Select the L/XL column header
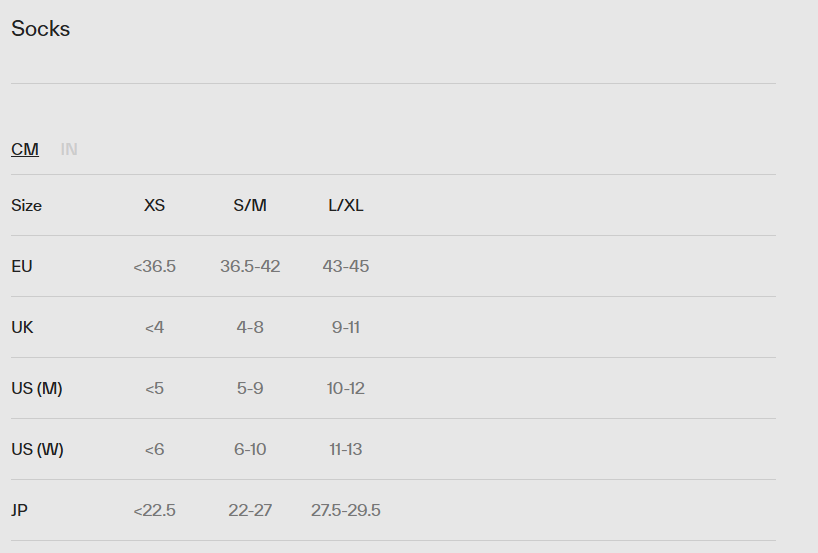818x553 pixels. point(346,205)
